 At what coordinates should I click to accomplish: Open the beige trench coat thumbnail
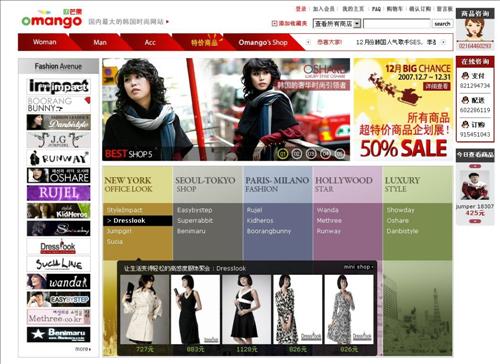(145, 309)
